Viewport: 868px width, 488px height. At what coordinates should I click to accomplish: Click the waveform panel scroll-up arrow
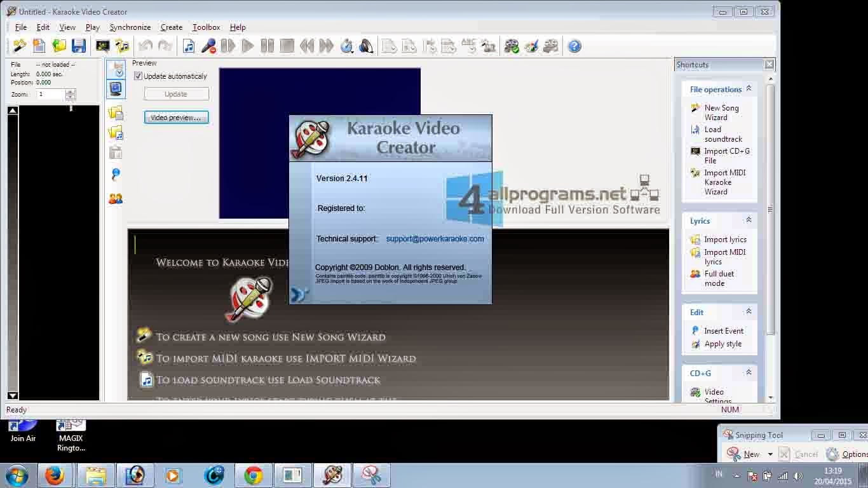click(12, 111)
